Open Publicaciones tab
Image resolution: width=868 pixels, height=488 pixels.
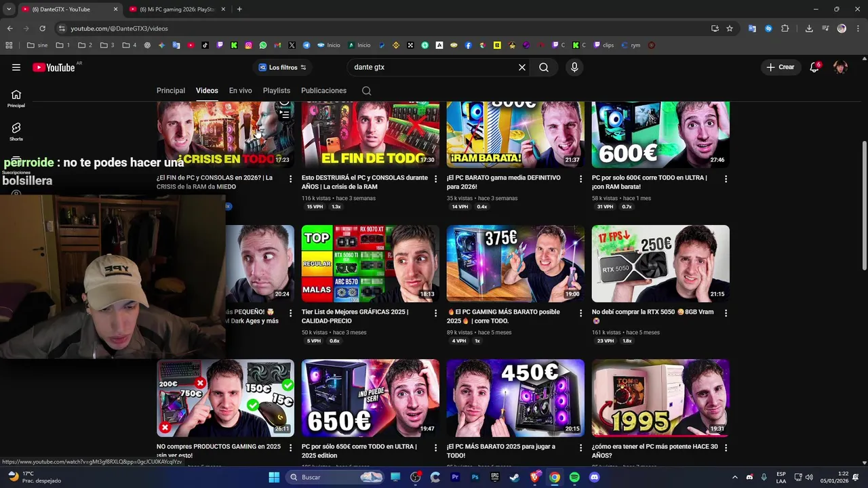[323, 91]
